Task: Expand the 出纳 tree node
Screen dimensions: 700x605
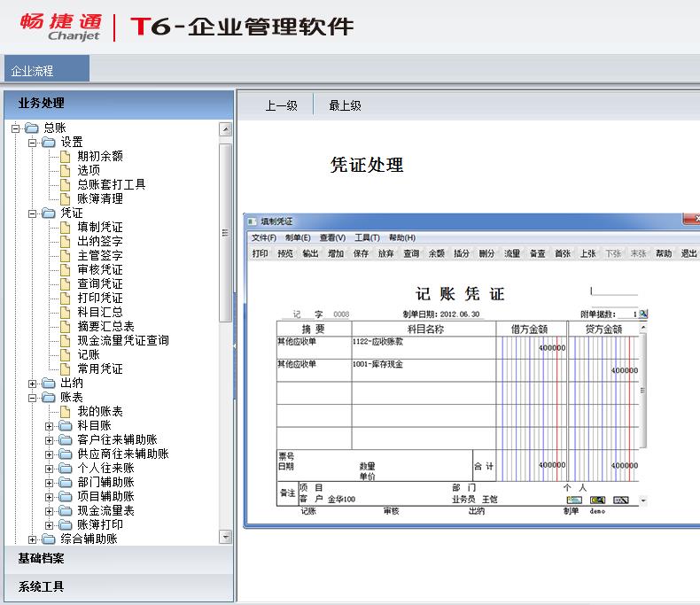Action: 33,383
